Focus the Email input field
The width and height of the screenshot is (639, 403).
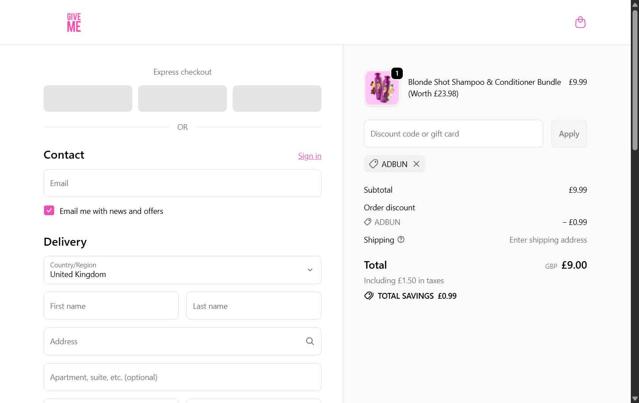point(183,183)
